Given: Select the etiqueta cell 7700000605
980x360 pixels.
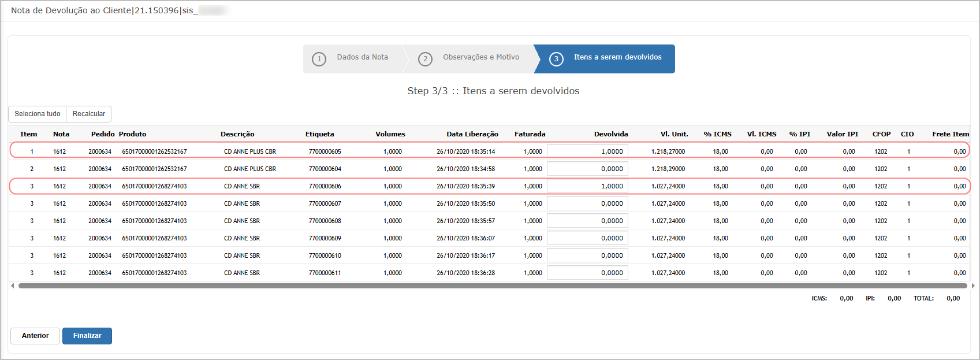Looking at the screenshot, I should [325, 151].
